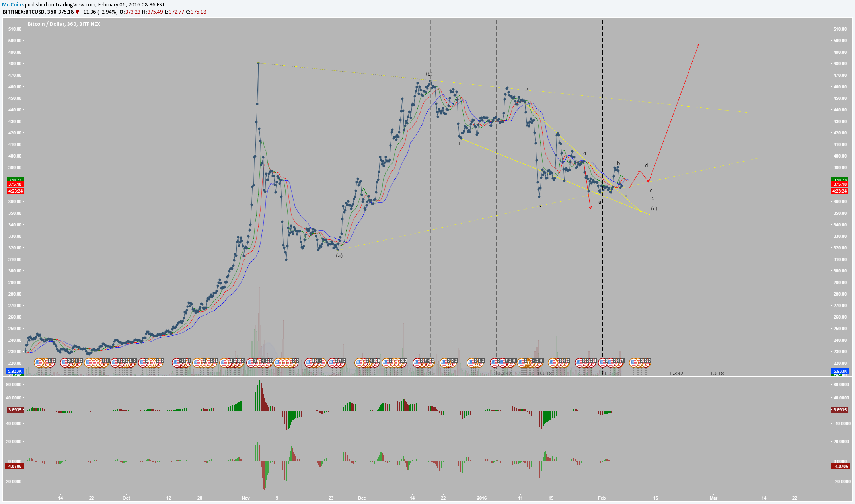Click '2016' on the date axis
Image resolution: width=855 pixels, height=504 pixels.
(482, 498)
